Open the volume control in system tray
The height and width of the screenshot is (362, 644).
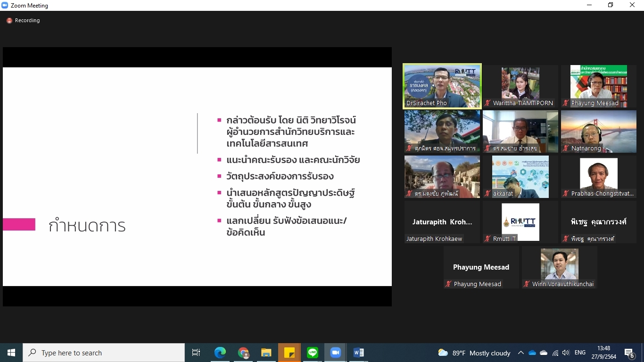tap(566, 353)
